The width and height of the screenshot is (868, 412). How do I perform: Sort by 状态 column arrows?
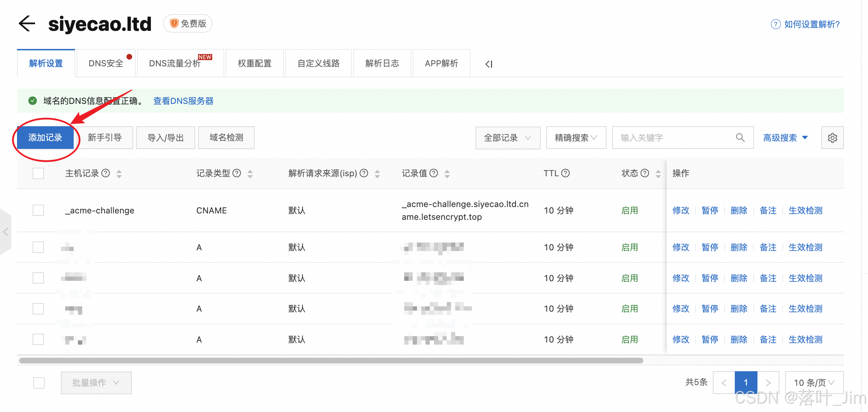(658, 173)
